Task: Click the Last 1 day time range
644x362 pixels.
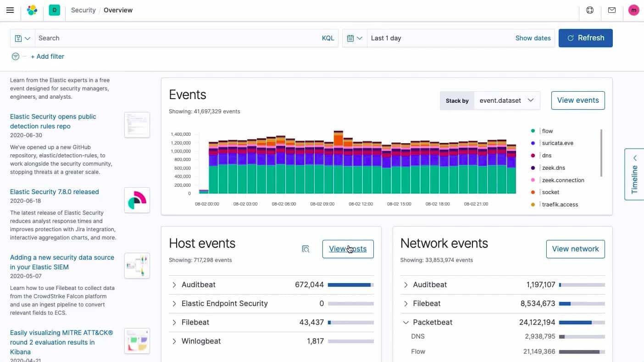Action: point(386,38)
